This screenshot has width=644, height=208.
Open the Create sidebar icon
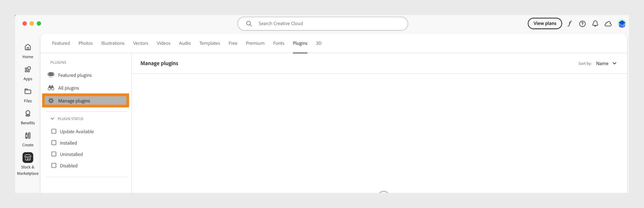(x=28, y=136)
